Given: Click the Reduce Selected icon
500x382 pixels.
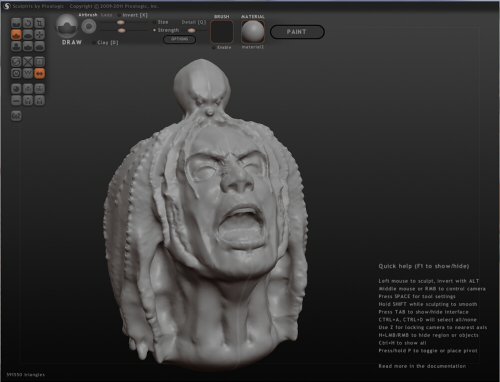Looking at the screenshot, I should pos(28,62).
